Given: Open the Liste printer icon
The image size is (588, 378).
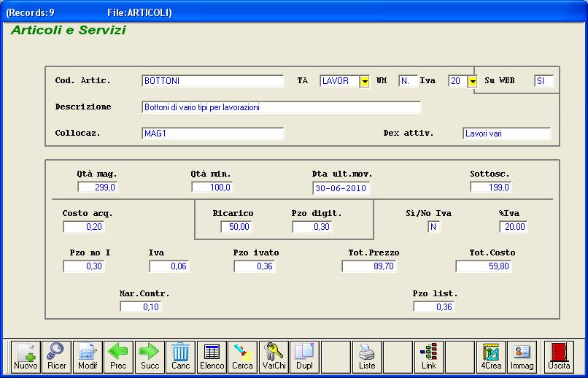Looking at the screenshot, I should pos(367,357).
